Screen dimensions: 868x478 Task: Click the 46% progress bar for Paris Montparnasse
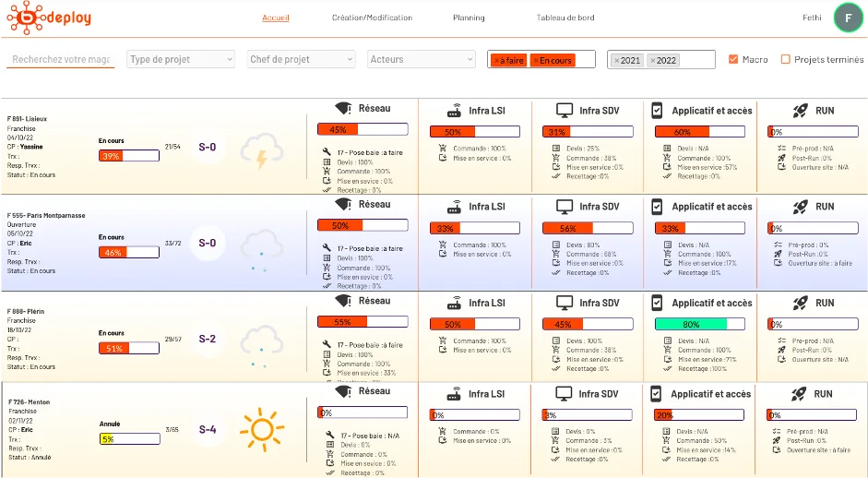(129, 252)
